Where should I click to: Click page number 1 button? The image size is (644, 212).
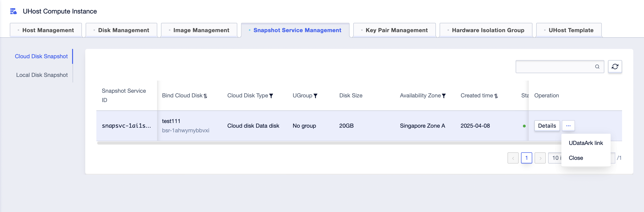[526, 158]
